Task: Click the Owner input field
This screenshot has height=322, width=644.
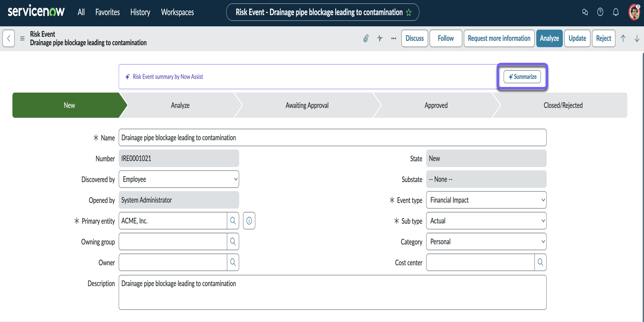Action: [x=173, y=262]
